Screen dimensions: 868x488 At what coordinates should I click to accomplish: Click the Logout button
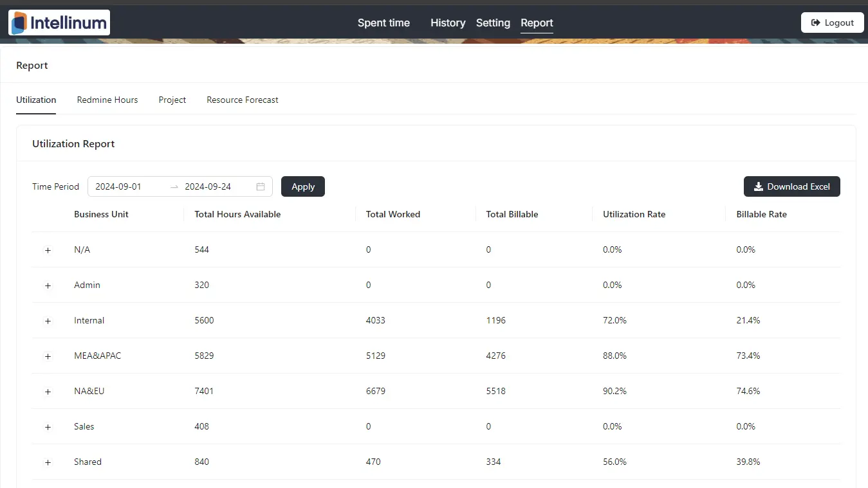pos(832,23)
